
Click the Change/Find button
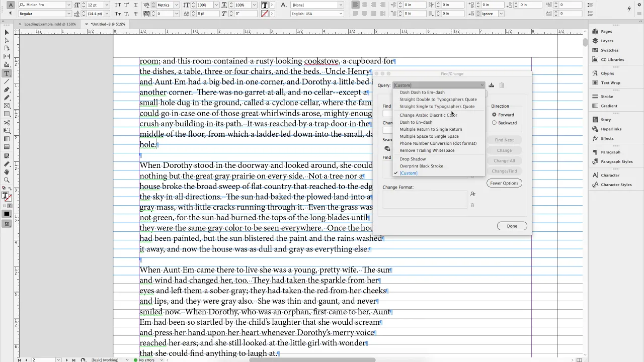point(504,171)
